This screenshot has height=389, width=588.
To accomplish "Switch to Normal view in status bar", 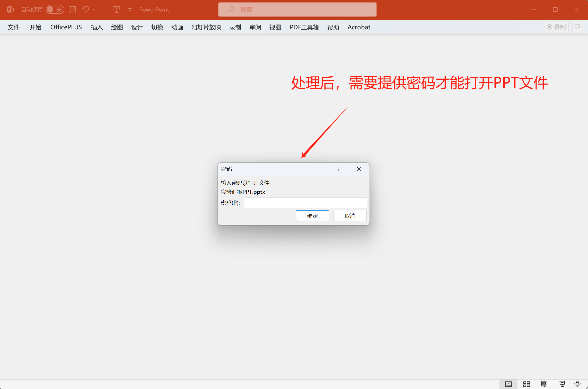I will [508, 384].
